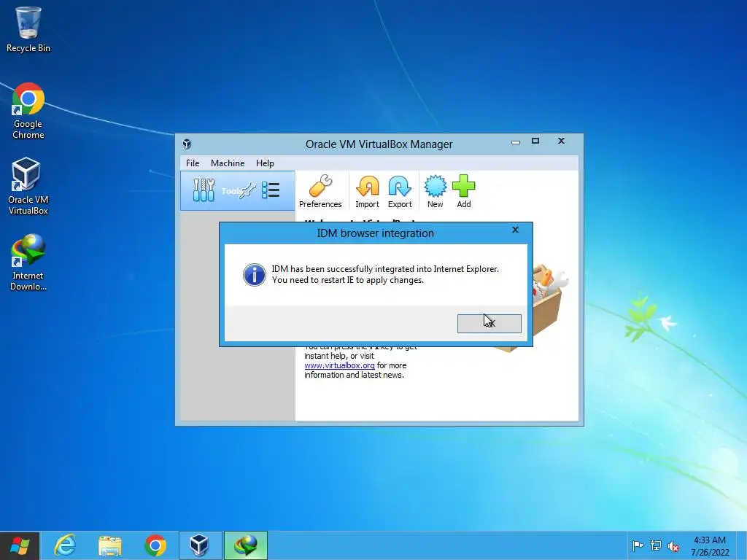Select the Tools item in the VirtualBox sidebar
747x560 pixels.
tap(237, 190)
